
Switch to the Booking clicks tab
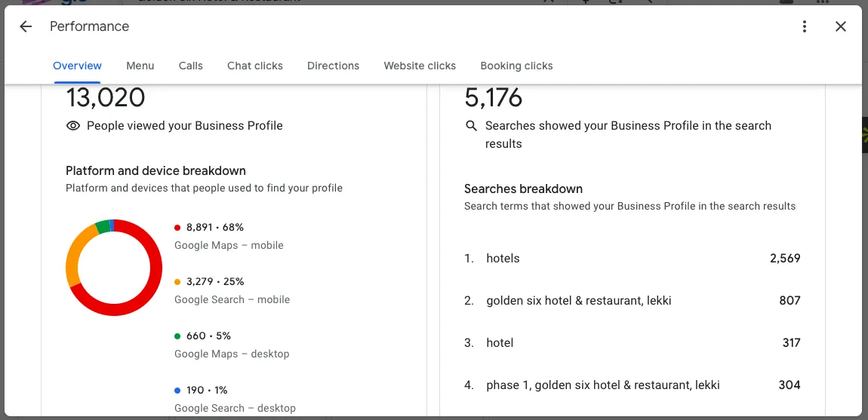tap(516, 66)
